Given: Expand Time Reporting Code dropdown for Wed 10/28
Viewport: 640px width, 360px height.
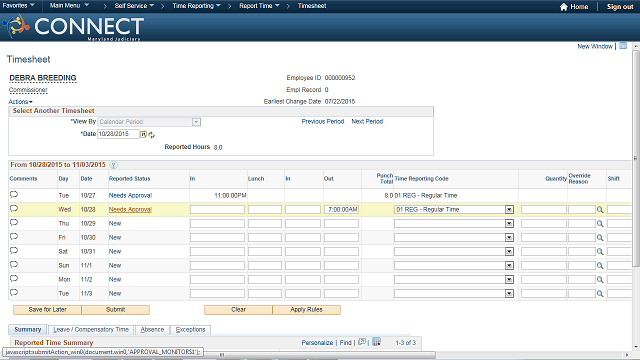Looking at the screenshot, I should tap(509, 209).
